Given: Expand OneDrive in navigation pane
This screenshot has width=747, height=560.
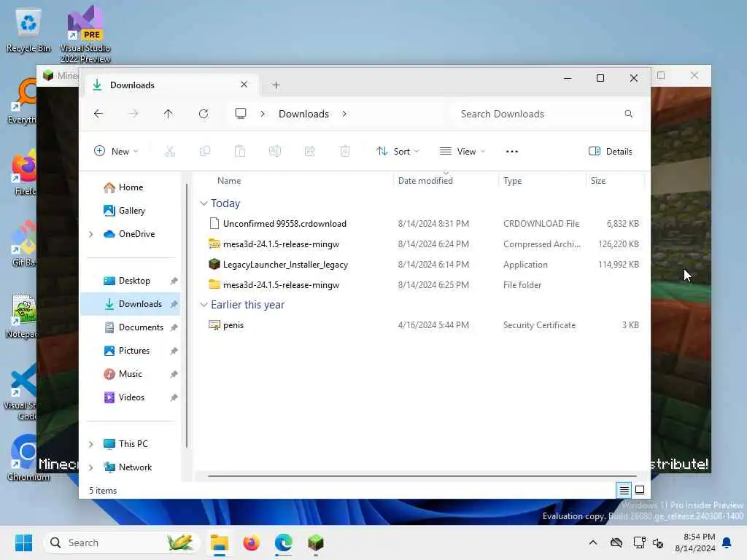Looking at the screenshot, I should [91, 234].
